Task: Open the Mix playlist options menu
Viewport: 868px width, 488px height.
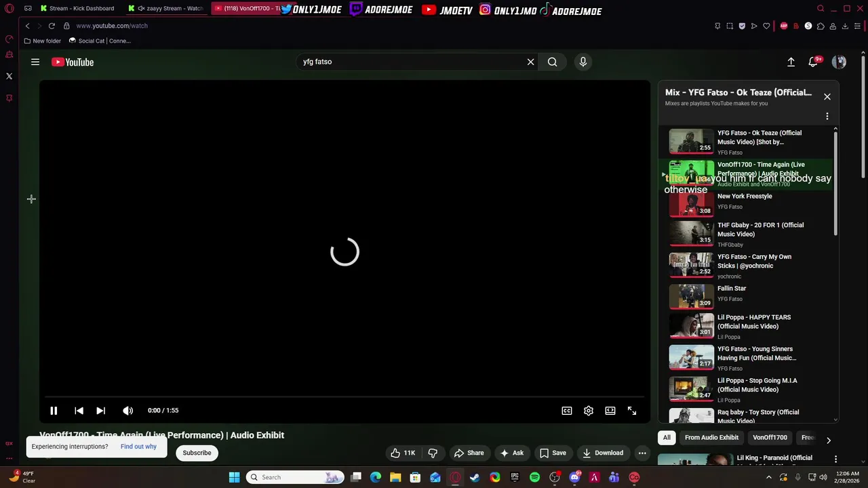Action: coord(827,117)
